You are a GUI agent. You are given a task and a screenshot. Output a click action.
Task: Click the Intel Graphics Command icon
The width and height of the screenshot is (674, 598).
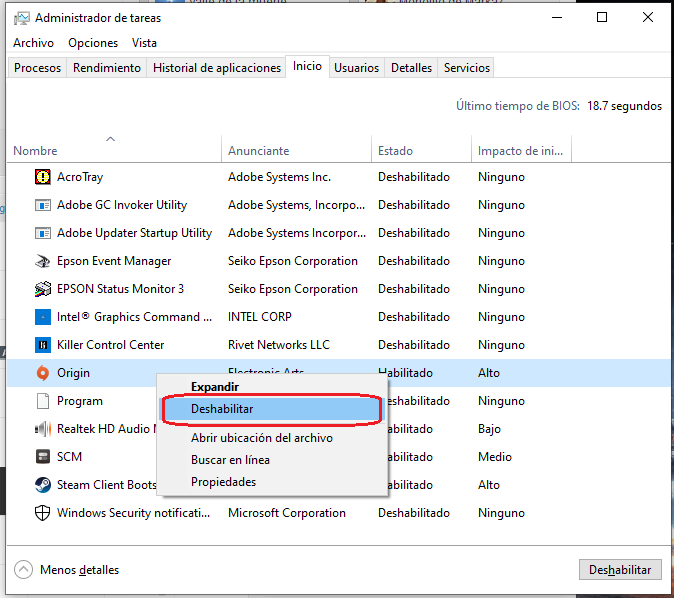43,317
